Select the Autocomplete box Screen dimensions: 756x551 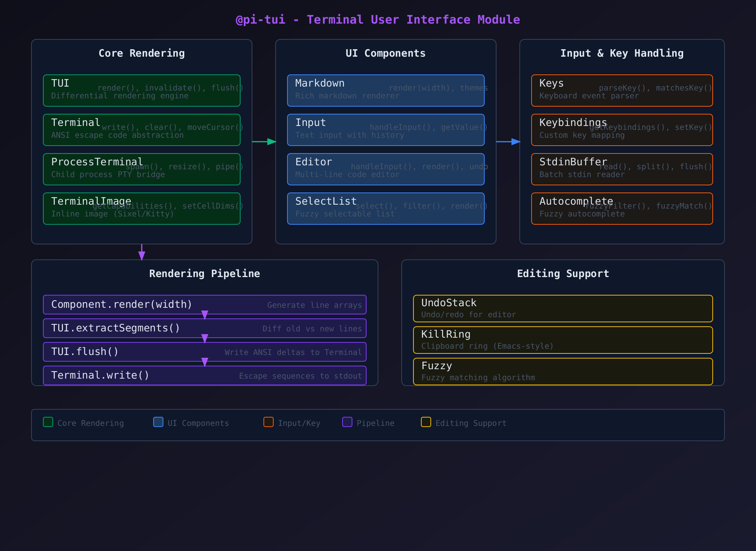click(x=622, y=209)
